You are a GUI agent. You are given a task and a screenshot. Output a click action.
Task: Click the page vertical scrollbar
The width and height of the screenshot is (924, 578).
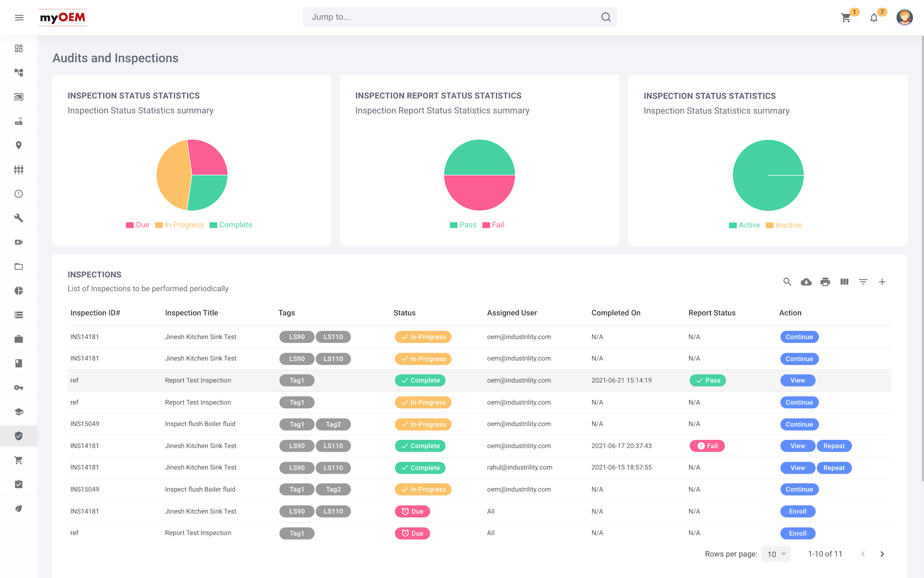pyautogui.click(x=922, y=259)
